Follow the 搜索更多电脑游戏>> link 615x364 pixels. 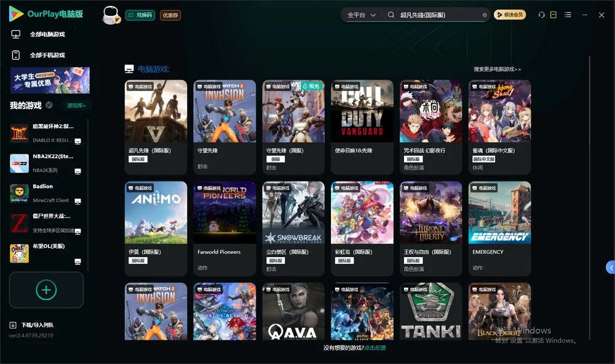498,69
